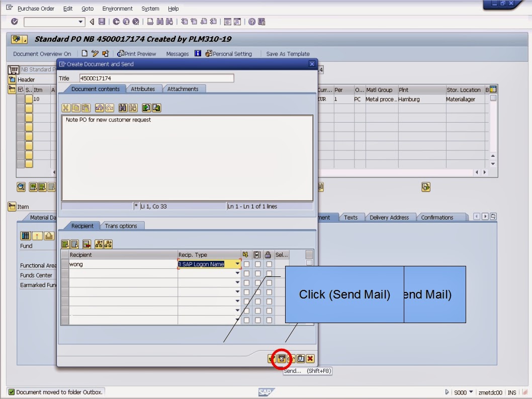Click the red X Cancel icon in dialog
Image resolution: width=532 pixels, height=399 pixels.
pyautogui.click(x=310, y=358)
